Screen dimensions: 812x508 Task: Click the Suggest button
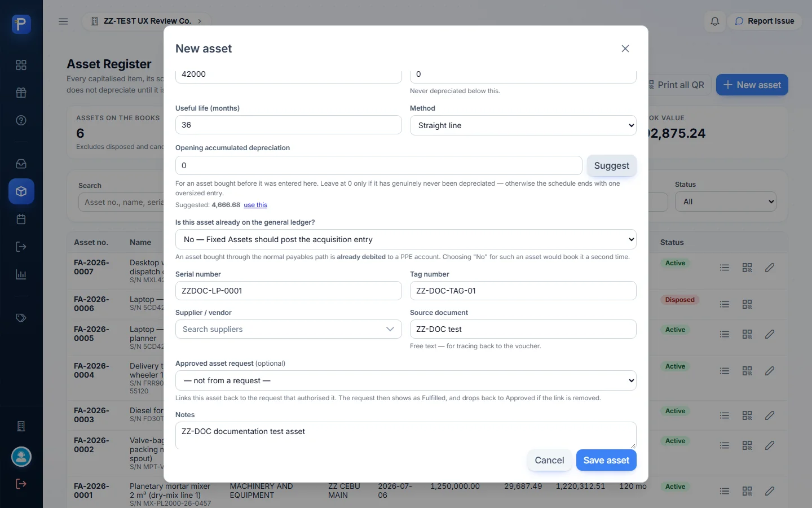[612, 165]
